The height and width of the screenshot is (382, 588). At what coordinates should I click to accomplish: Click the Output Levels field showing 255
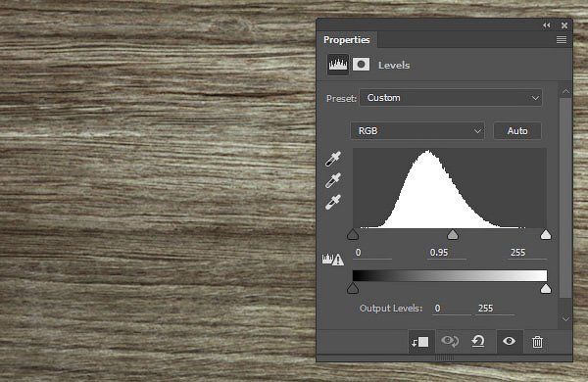[495, 309]
